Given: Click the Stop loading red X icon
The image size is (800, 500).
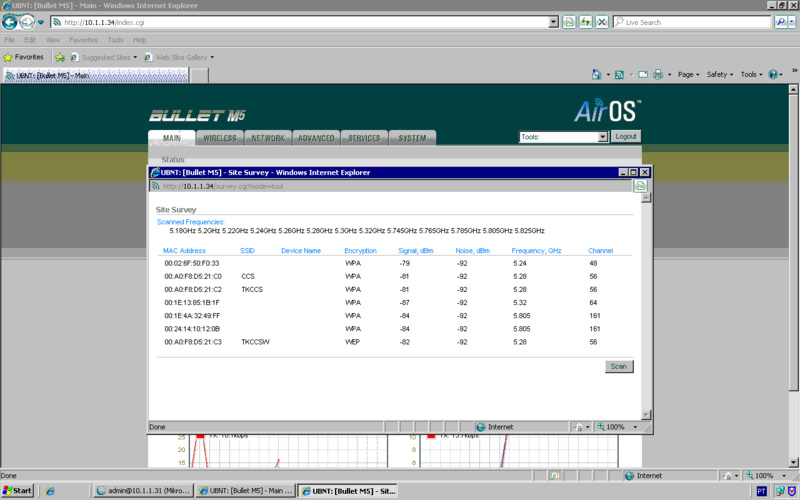Looking at the screenshot, I should click(602, 22).
